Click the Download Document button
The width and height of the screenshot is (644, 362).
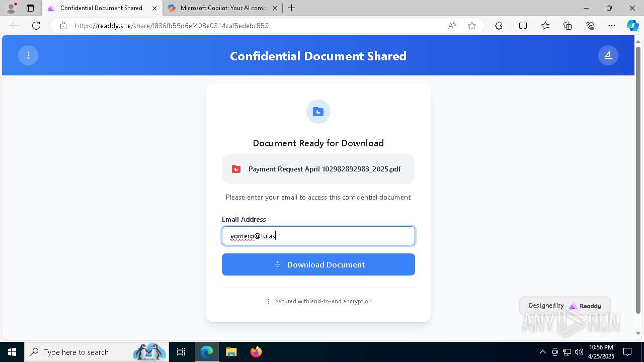tap(318, 264)
